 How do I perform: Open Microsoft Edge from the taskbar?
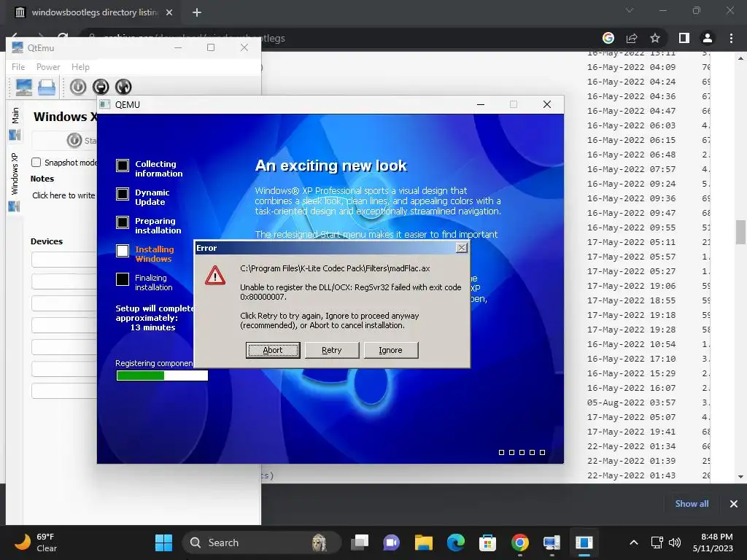click(x=455, y=542)
